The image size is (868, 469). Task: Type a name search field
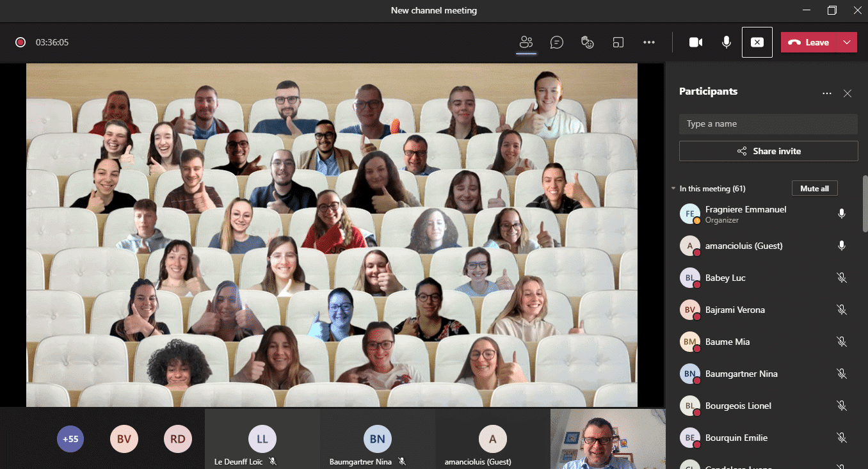coord(768,124)
